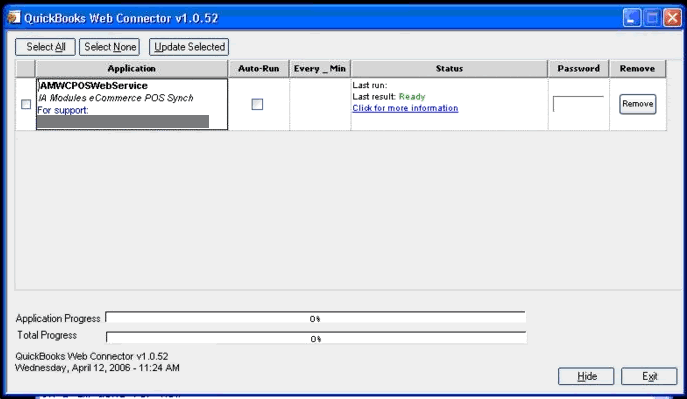Click the Wednesday, April 12 date text
The height and width of the screenshot is (399, 687).
pyautogui.click(x=97, y=368)
